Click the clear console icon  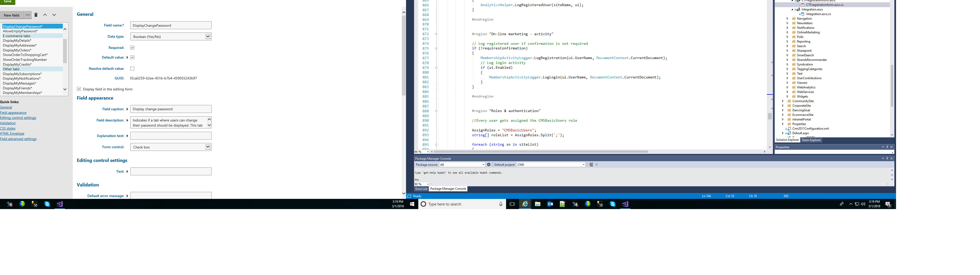[x=591, y=164]
